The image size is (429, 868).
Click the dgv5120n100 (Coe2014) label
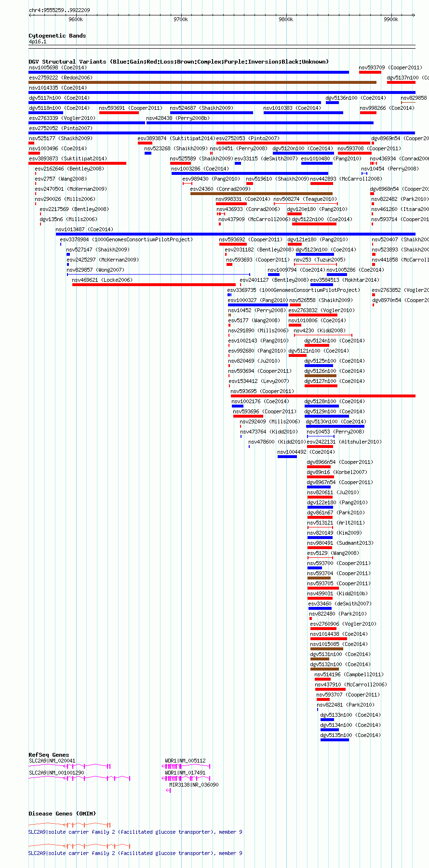click(303, 148)
